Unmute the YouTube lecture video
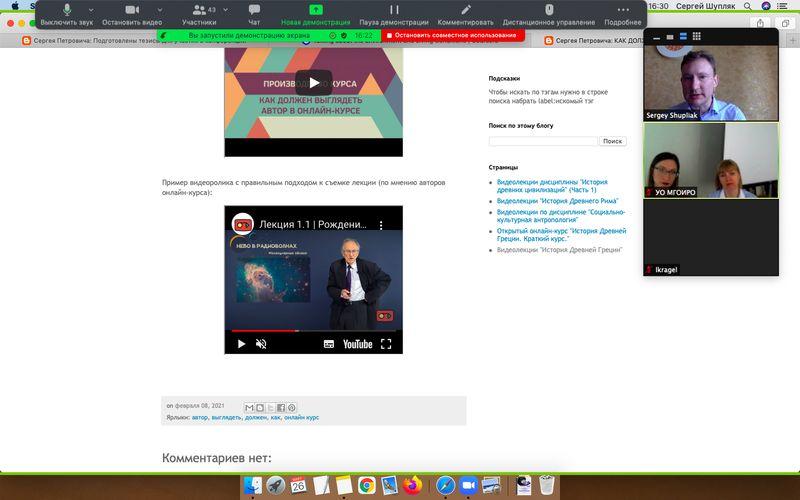Screen dimensions: 800x500 pyautogui.click(x=261, y=344)
